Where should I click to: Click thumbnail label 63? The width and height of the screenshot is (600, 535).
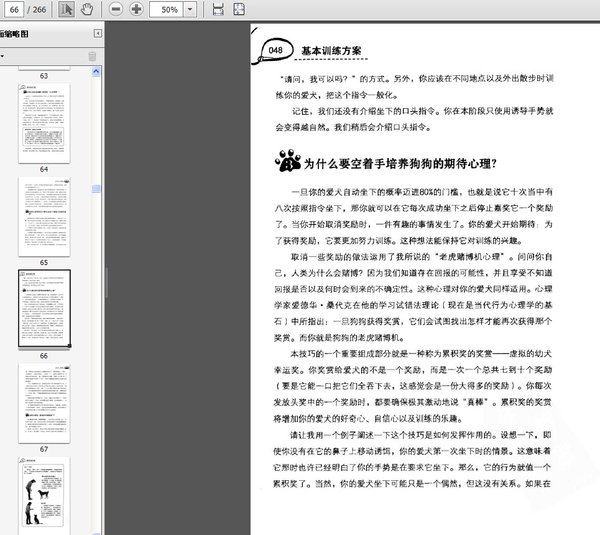coord(44,76)
